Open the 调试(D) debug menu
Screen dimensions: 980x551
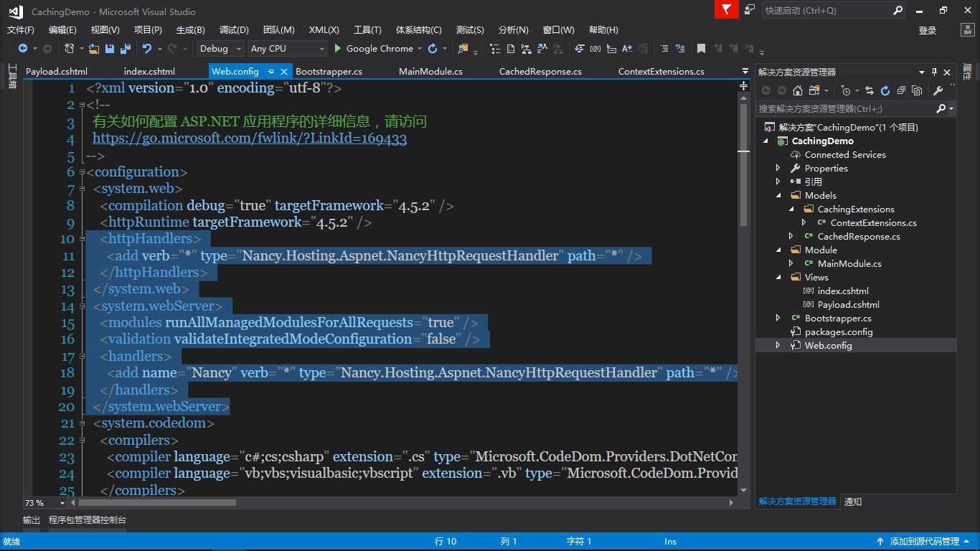[x=234, y=30]
